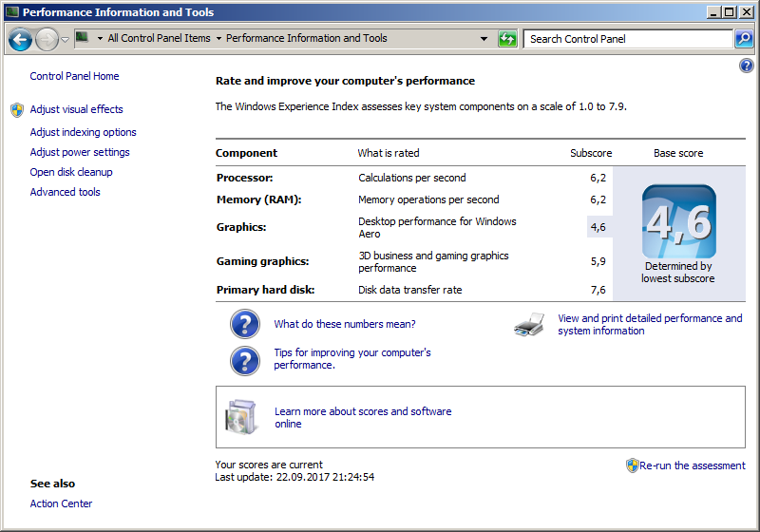760x532 pixels.
Task: Click the software box icon
Action: coord(240,417)
